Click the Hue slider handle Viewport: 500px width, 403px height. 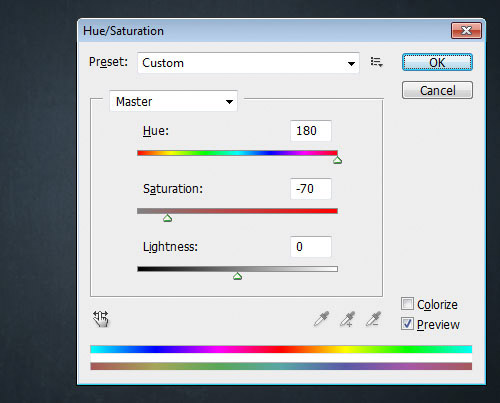(337, 160)
